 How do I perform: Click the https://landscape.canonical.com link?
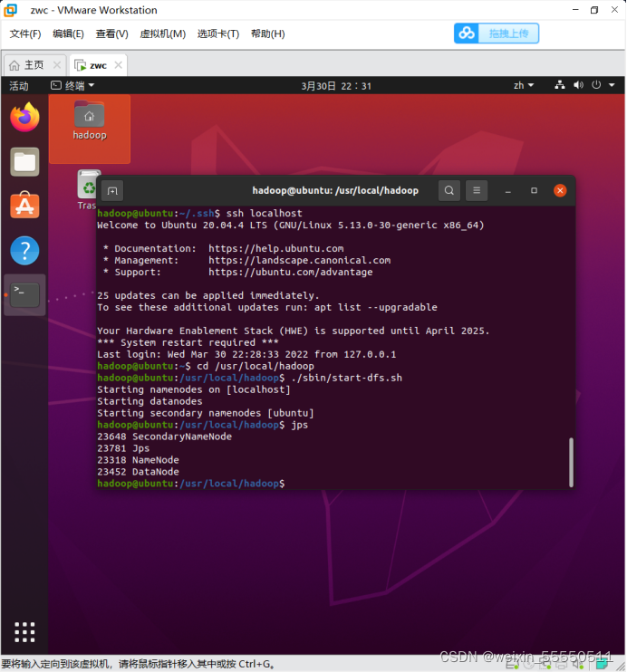[x=299, y=260]
